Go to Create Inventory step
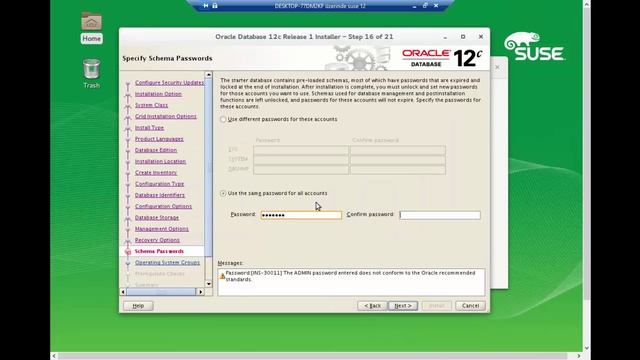Screen dimensions: 640x360 (156, 173)
